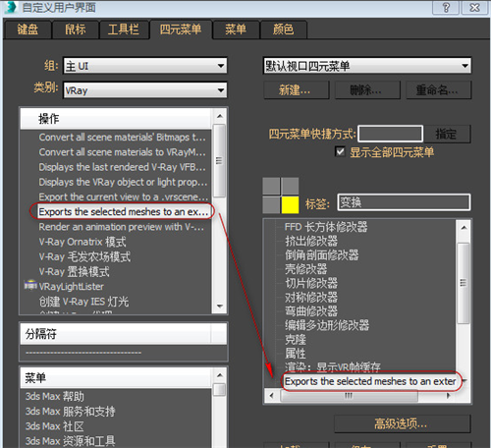491x448 pixels.
Task: Click the quad menu list scroll up arrow
Action: pyautogui.click(x=464, y=227)
